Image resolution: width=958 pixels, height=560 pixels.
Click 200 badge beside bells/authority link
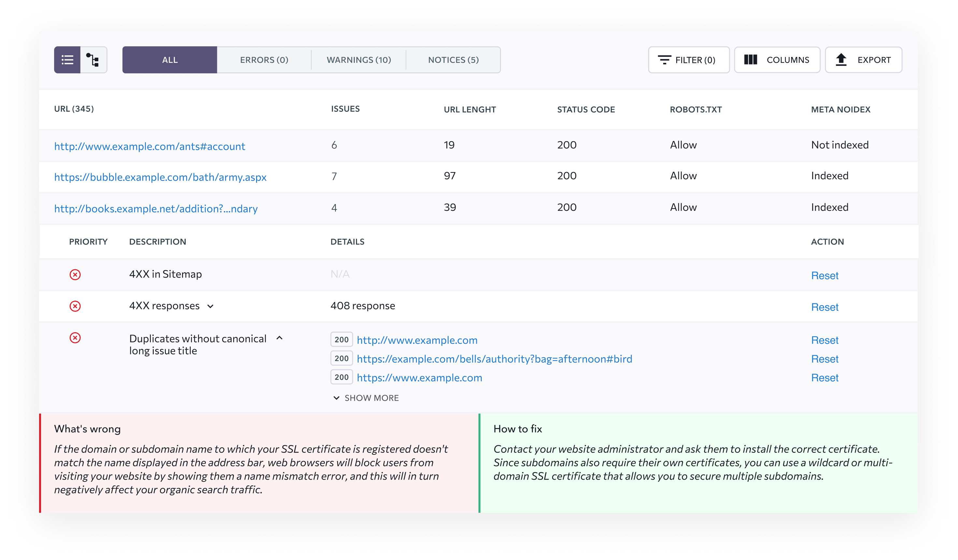click(341, 358)
